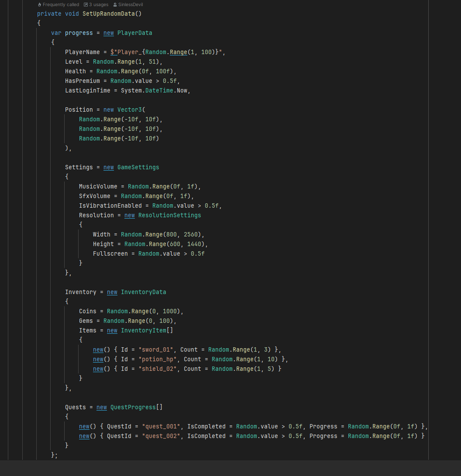The height and width of the screenshot is (476, 461).
Task: Click the Gems property
Action: (86, 321)
